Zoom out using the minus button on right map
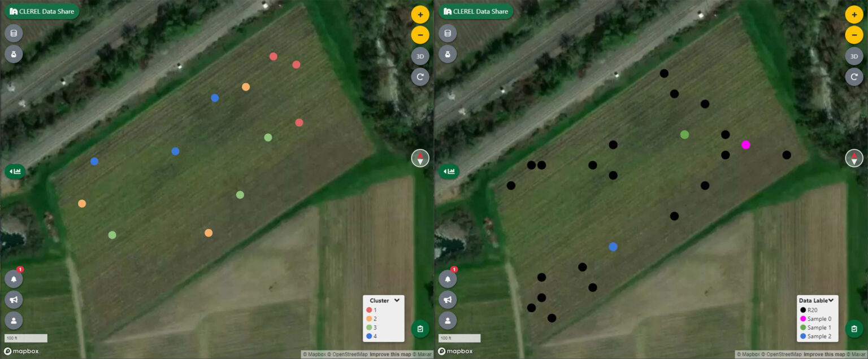 (854, 34)
